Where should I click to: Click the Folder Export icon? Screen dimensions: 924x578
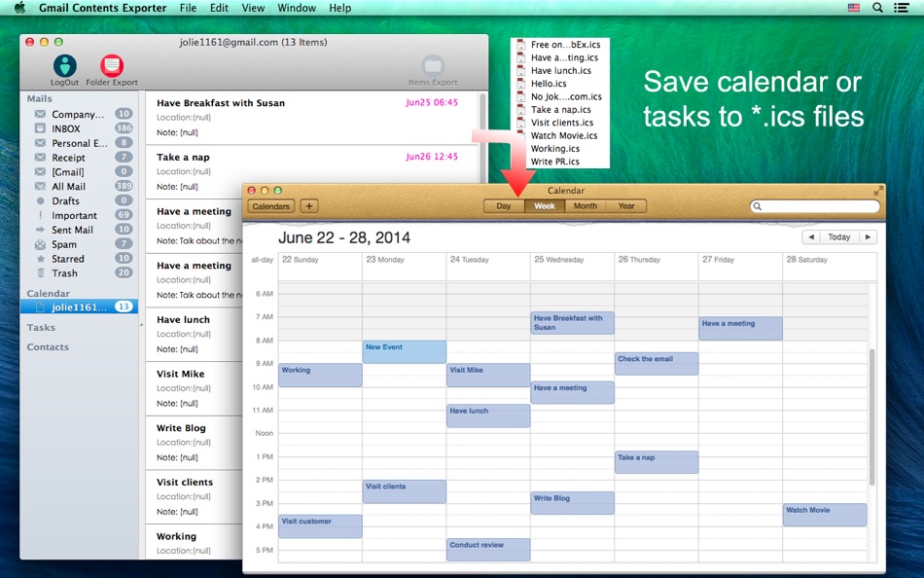click(112, 66)
